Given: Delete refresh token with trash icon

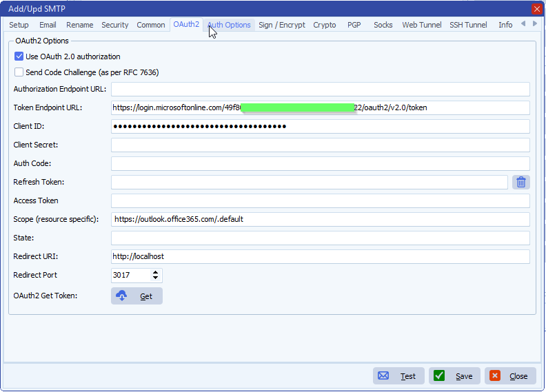Looking at the screenshot, I should click(x=521, y=183).
